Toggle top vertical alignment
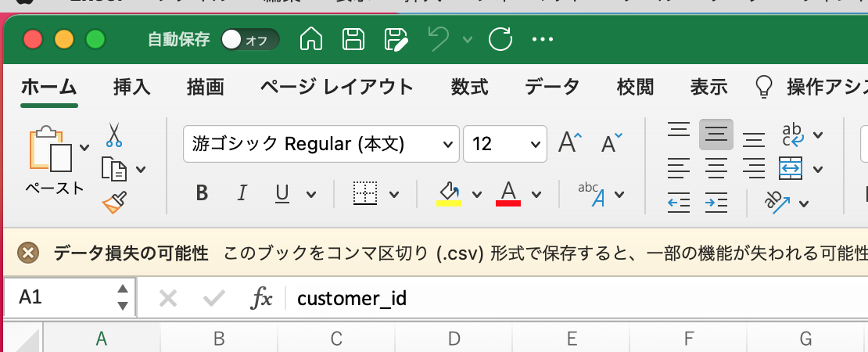The image size is (868, 352). [x=678, y=131]
